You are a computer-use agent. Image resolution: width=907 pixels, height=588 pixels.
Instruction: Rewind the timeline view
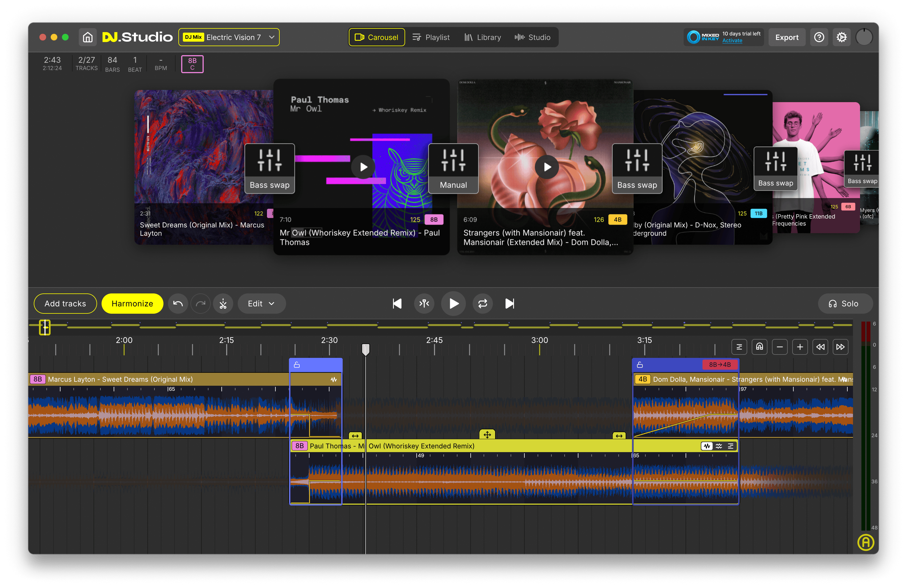point(820,347)
